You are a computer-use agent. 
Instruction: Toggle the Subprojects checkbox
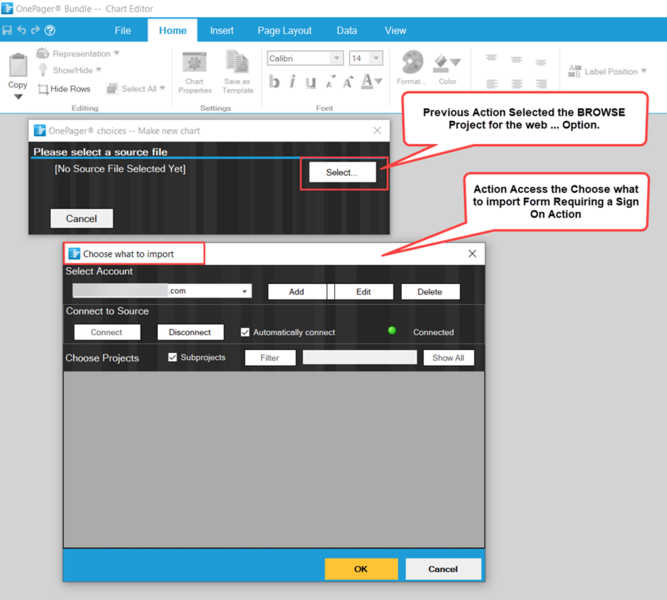click(172, 357)
